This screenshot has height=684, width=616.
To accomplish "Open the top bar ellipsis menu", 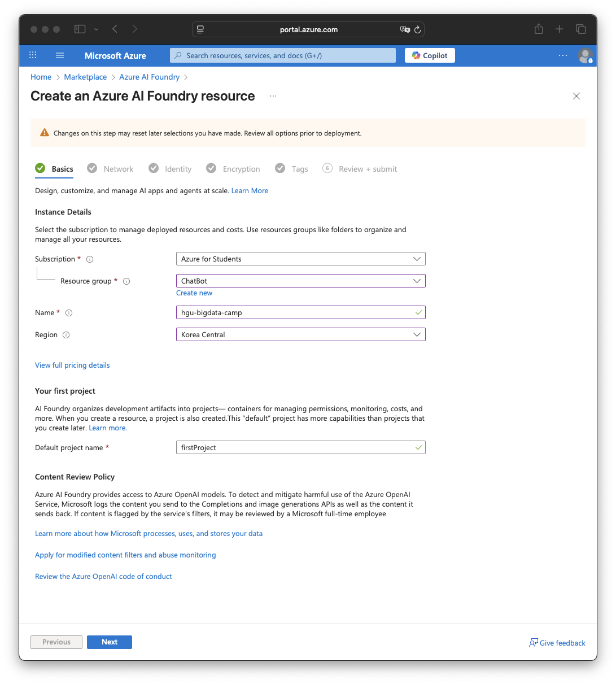I will [x=563, y=55].
